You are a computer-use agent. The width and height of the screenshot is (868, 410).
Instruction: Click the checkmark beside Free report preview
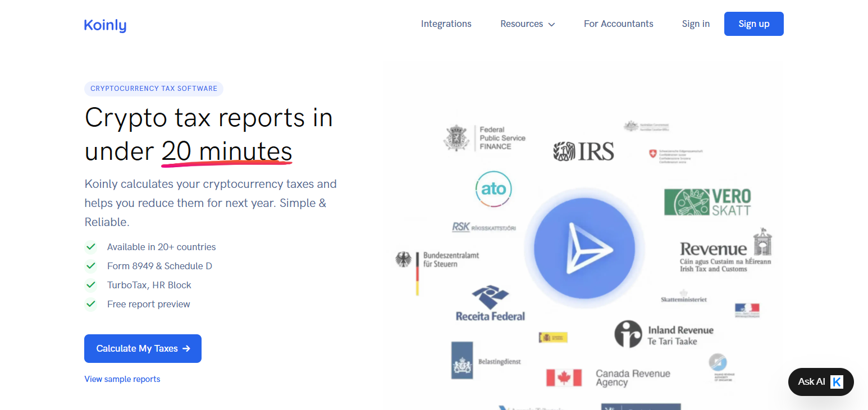coord(90,304)
